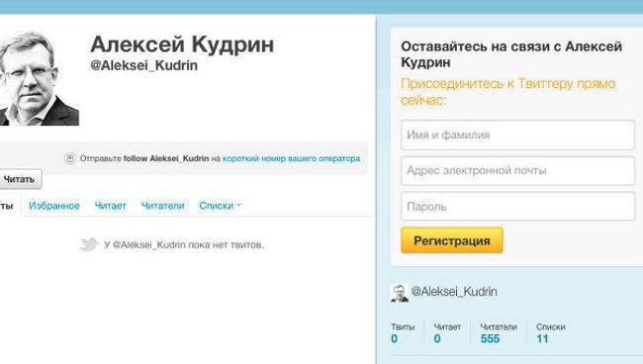
Task: Switch to the 'Избранное' tab
Action: (54, 206)
